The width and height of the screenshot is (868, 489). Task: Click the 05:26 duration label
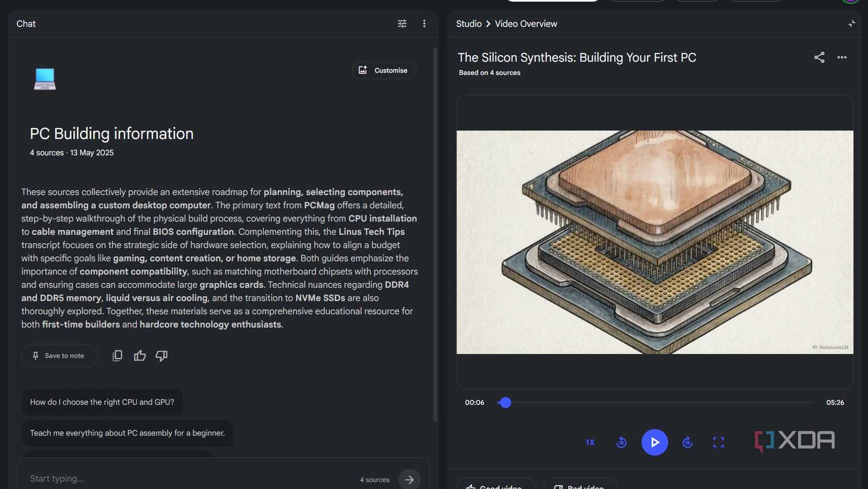835,403
